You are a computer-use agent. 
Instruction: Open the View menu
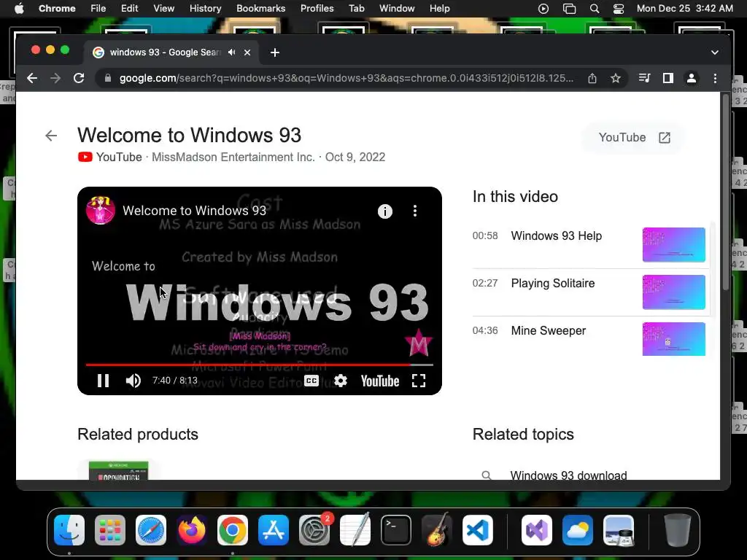coord(163,8)
